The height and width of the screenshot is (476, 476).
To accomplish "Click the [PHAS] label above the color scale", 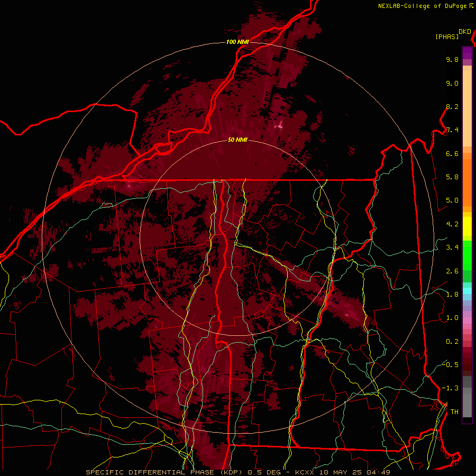I will point(447,37).
